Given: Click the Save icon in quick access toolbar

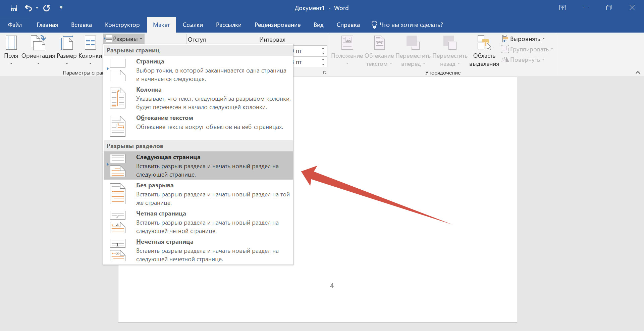Looking at the screenshot, I should click(14, 8).
